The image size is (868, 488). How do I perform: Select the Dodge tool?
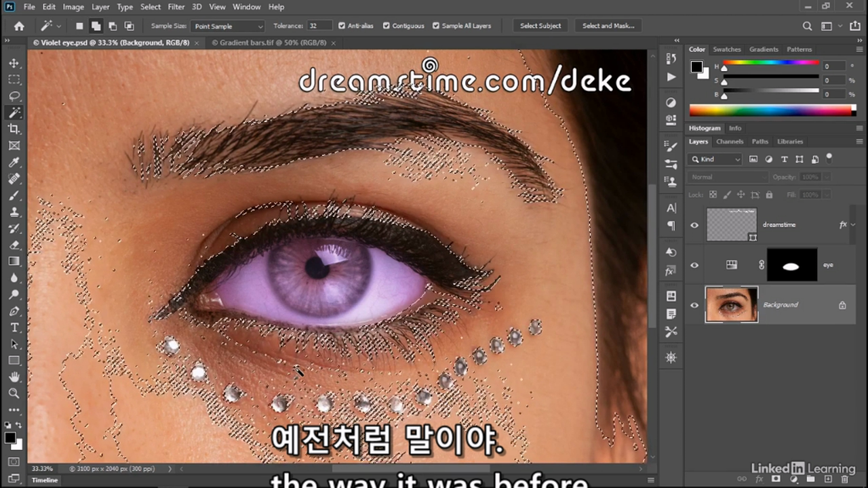pyautogui.click(x=14, y=294)
